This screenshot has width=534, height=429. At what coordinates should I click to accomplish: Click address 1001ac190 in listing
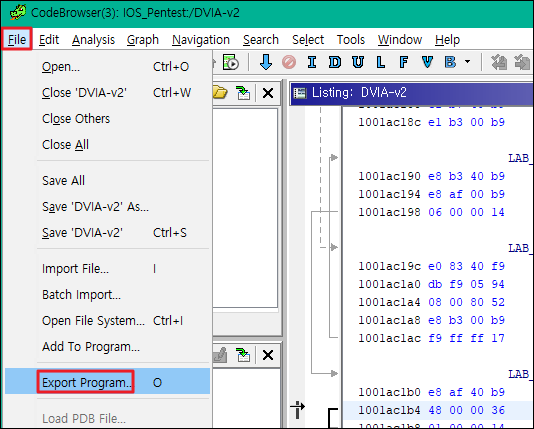(389, 176)
